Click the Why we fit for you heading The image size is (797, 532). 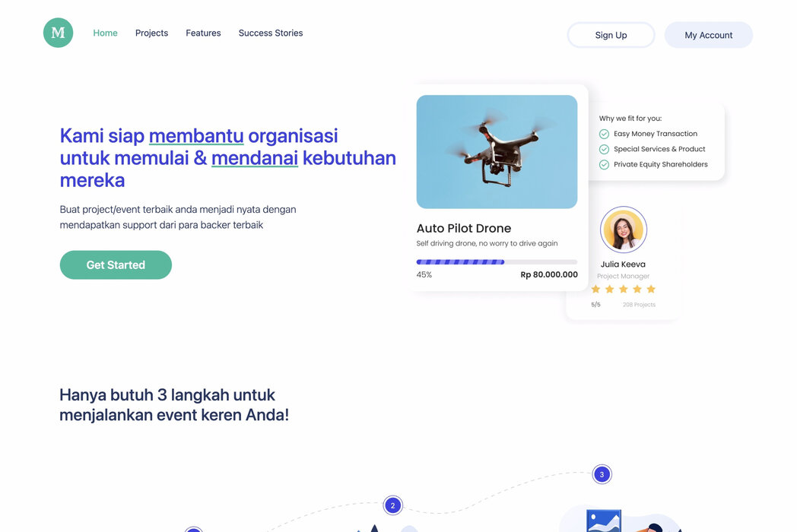click(630, 119)
